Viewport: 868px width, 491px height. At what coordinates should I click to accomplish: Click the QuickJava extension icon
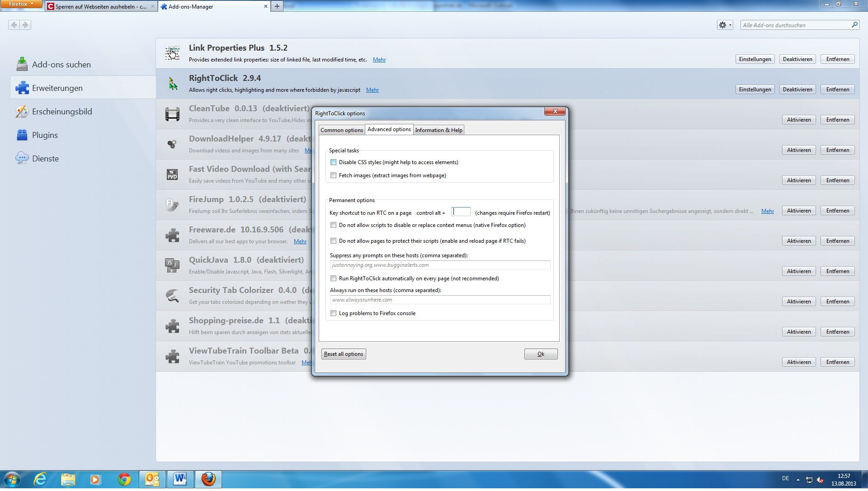pos(172,265)
